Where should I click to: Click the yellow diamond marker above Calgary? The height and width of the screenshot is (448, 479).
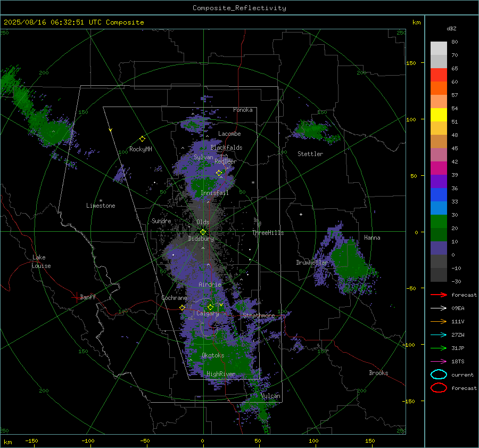point(210,307)
